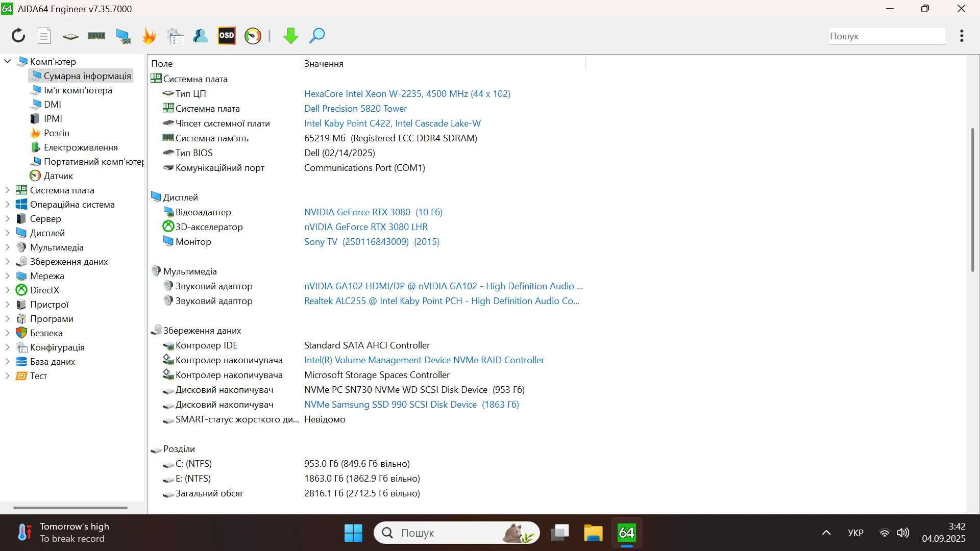Select the Програми tree item
Viewport: 980px width, 551px height.
click(x=44, y=318)
